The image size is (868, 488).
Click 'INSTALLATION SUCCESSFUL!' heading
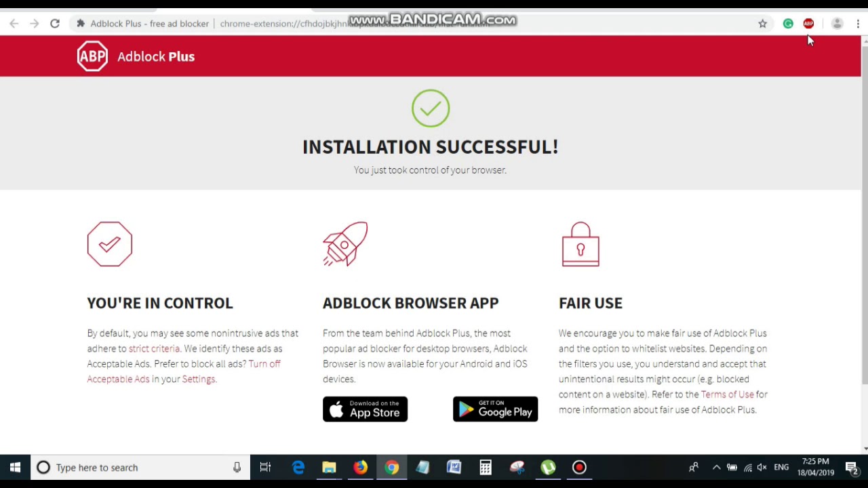pos(430,147)
